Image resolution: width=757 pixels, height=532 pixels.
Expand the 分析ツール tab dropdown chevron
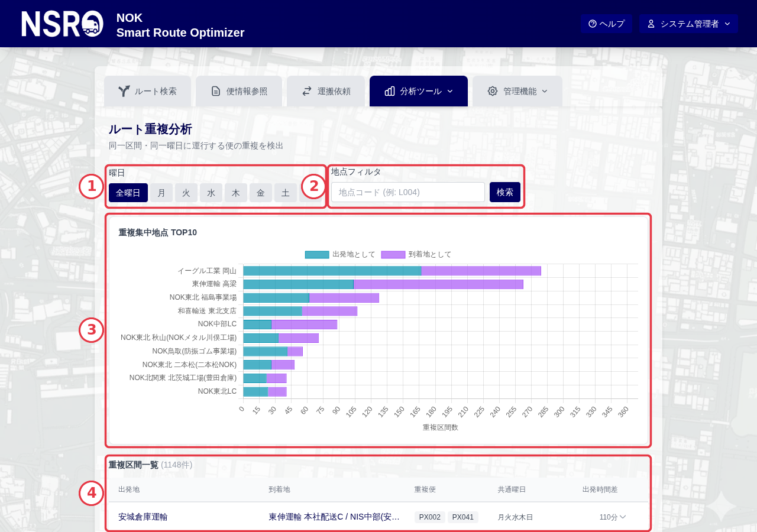pos(450,91)
